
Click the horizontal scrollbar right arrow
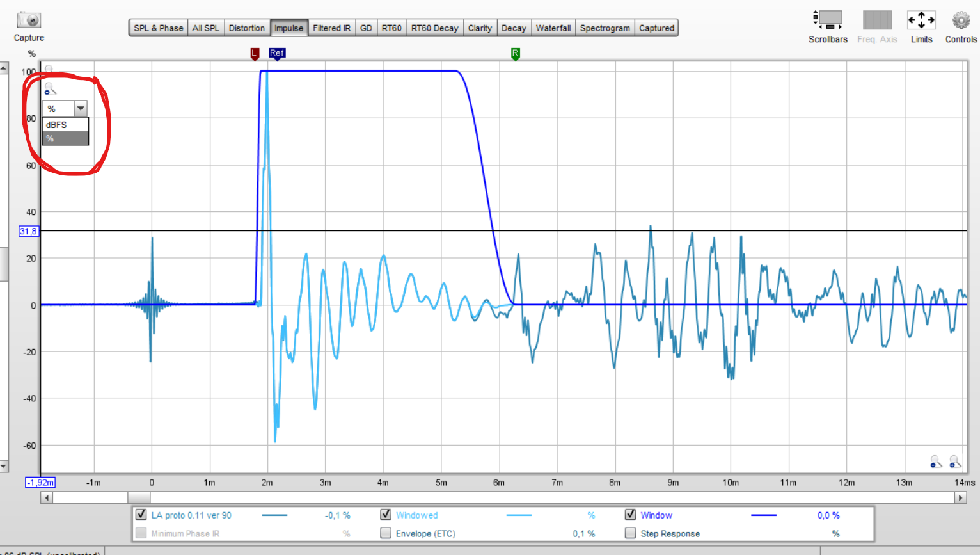pos(960,497)
